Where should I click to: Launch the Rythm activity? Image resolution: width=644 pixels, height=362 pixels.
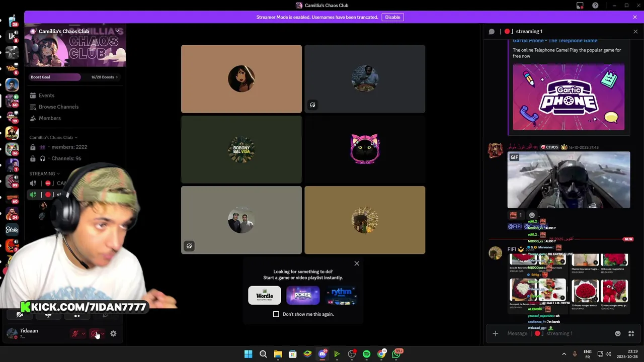pos(341,296)
